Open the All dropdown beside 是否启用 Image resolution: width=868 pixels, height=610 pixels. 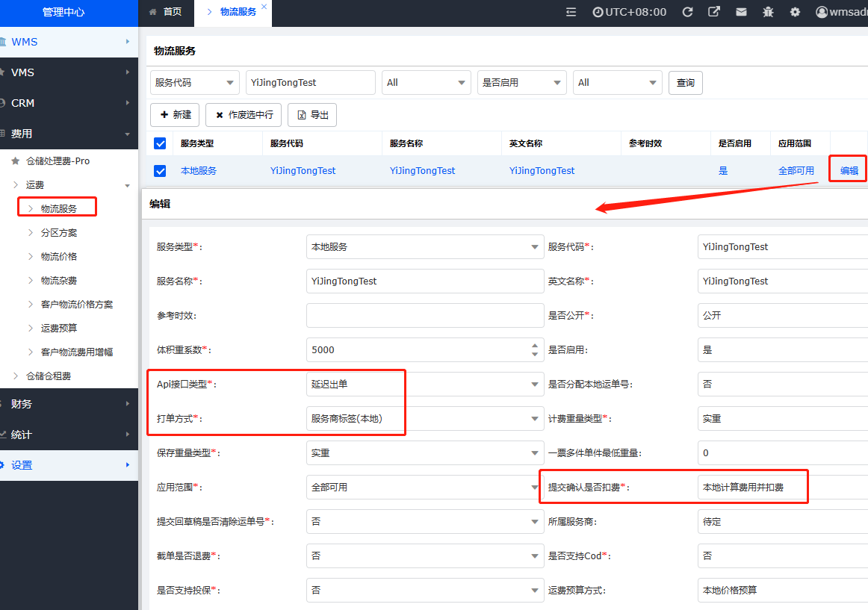click(618, 82)
